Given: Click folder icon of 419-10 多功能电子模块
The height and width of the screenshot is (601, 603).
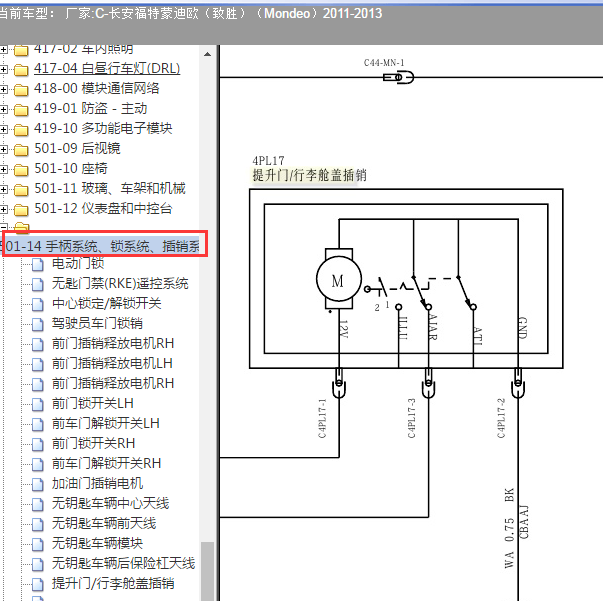Looking at the screenshot, I should tap(21, 130).
